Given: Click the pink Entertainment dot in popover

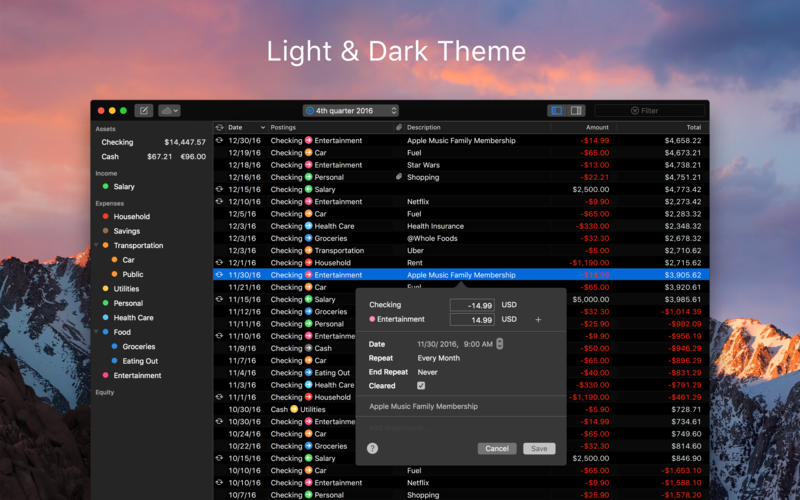Looking at the screenshot, I should pos(372,319).
